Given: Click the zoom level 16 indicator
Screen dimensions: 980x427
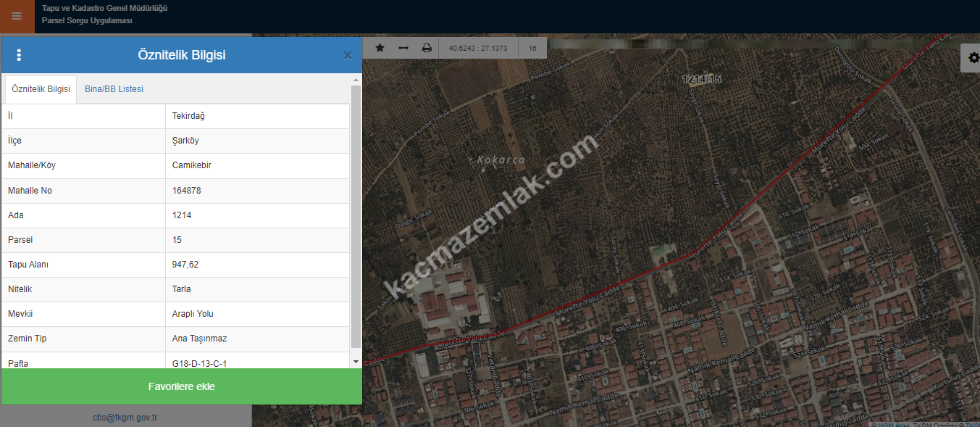Looking at the screenshot, I should [x=532, y=48].
